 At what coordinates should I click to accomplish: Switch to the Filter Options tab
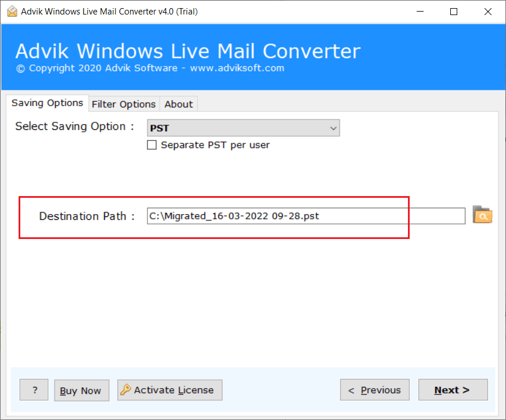[x=124, y=104]
